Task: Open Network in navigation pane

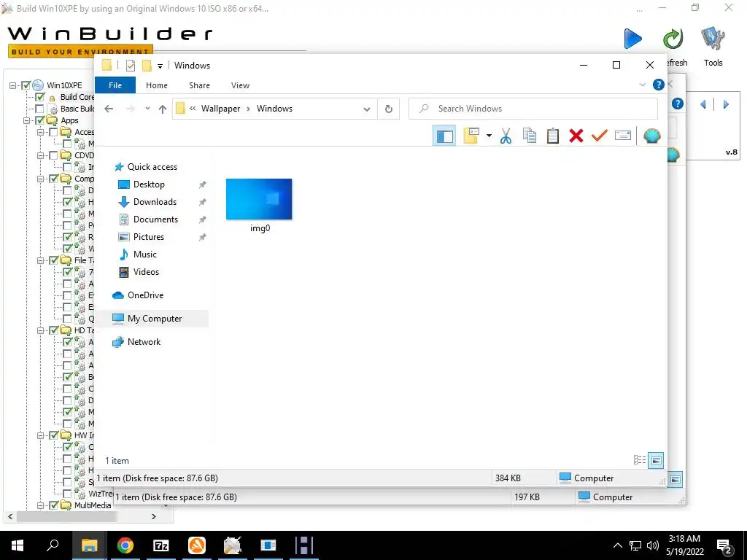Action: (x=144, y=342)
